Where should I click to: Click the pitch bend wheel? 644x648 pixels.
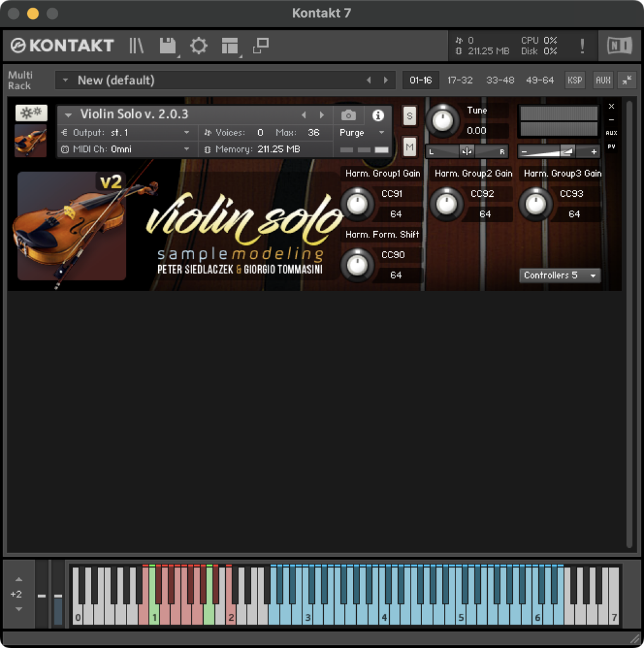42,595
